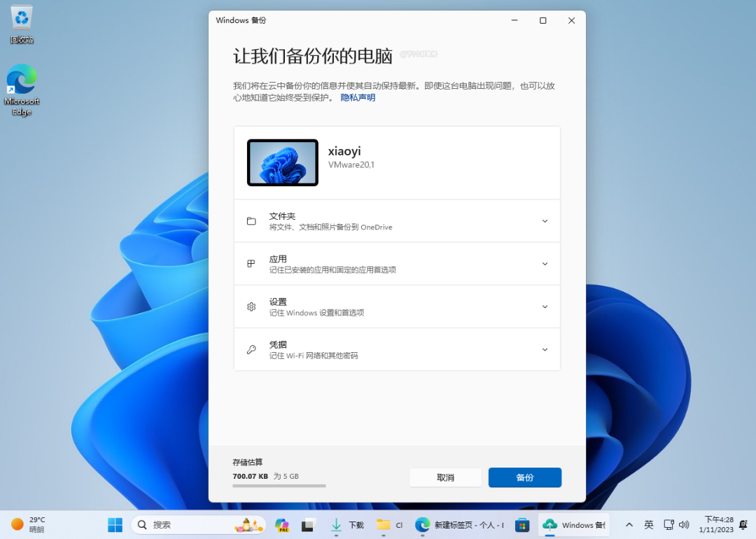Click the blue 备份 backup button
This screenshot has height=539, width=756.
tap(524, 477)
